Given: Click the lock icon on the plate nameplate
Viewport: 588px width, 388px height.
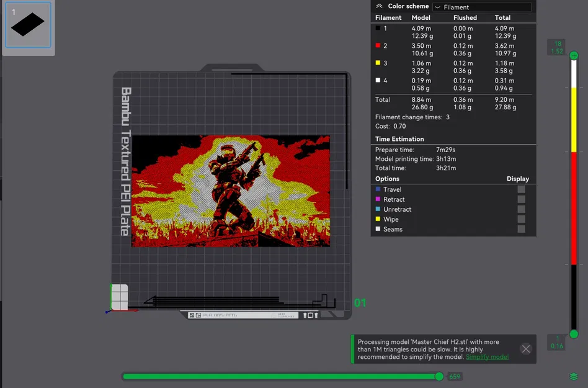Looking at the screenshot, I should pos(306,314).
